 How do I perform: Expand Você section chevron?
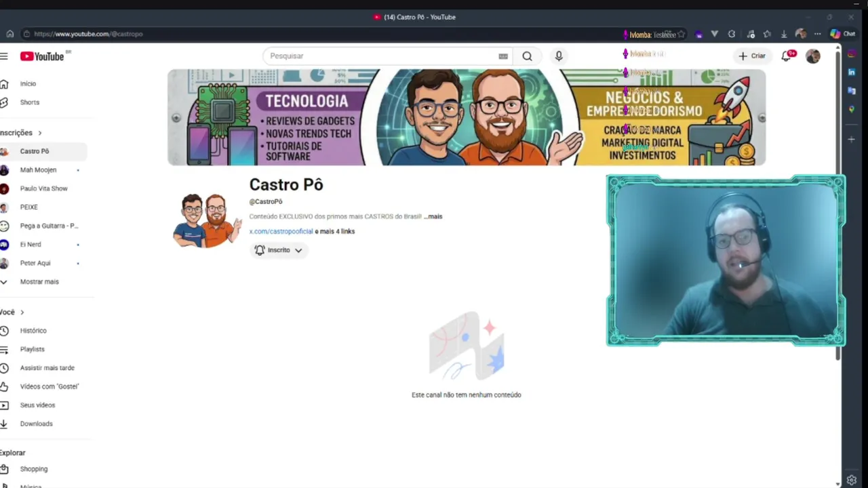pos(22,312)
